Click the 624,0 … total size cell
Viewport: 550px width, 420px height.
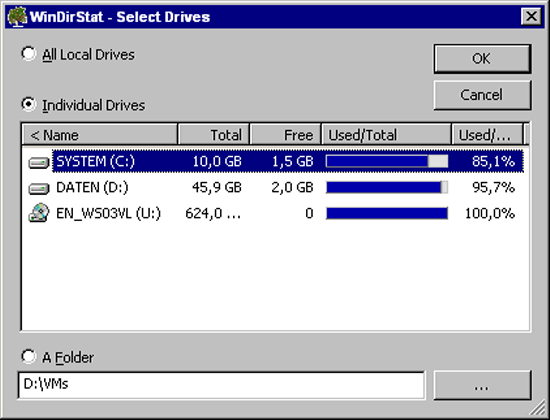(213, 213)
